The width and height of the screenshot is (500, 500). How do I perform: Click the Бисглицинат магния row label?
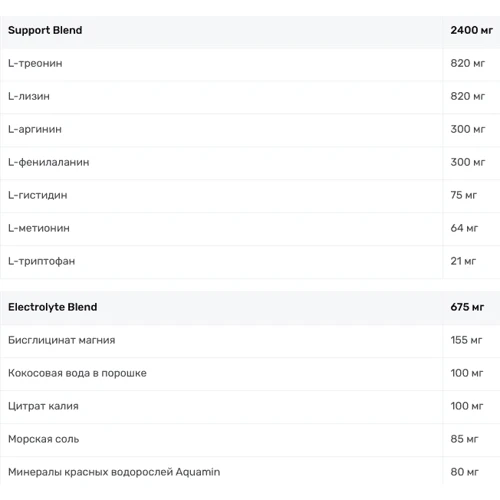(61, 340)
